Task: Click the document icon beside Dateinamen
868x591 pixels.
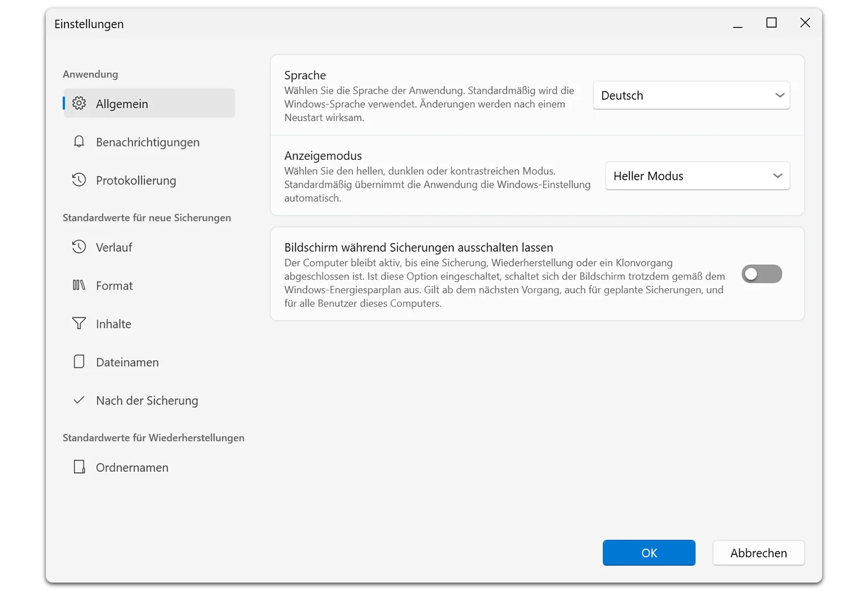Action: 79,362
